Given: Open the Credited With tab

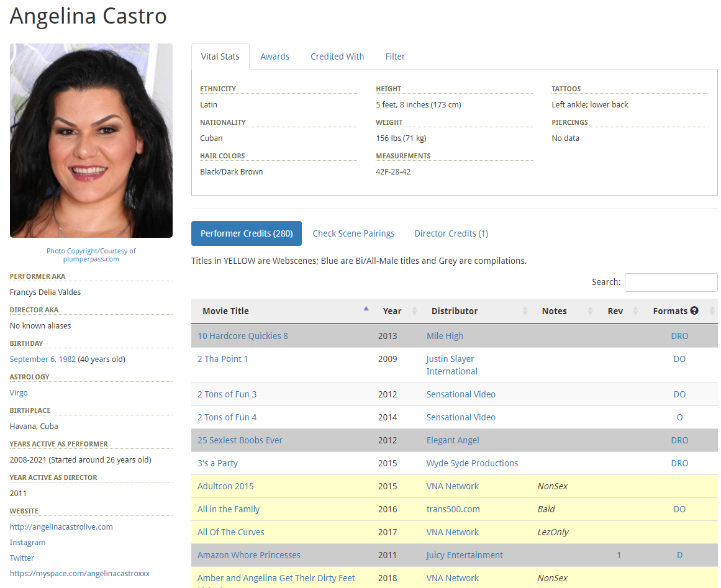Looking at the screenshot, I should click(337, 57).
